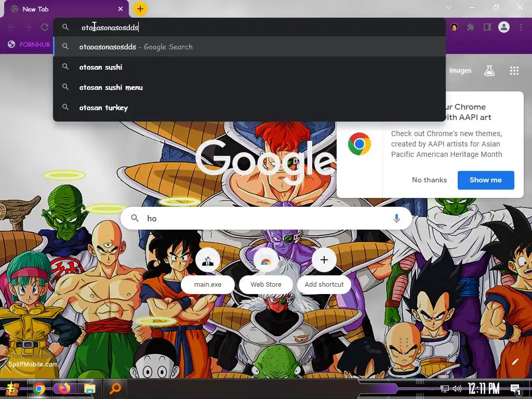Go back with the back arrow
This screenshot has width=532, height=399.
pos(11,27)
